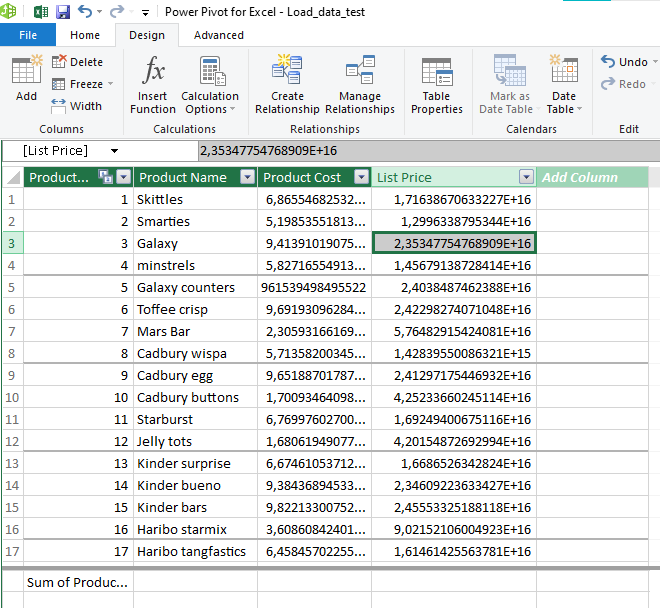This screenshot has height=608, width=660.
Task: Open the Product Name column filter dropdown
Action: pyautogui.click(x=246, y=177)
